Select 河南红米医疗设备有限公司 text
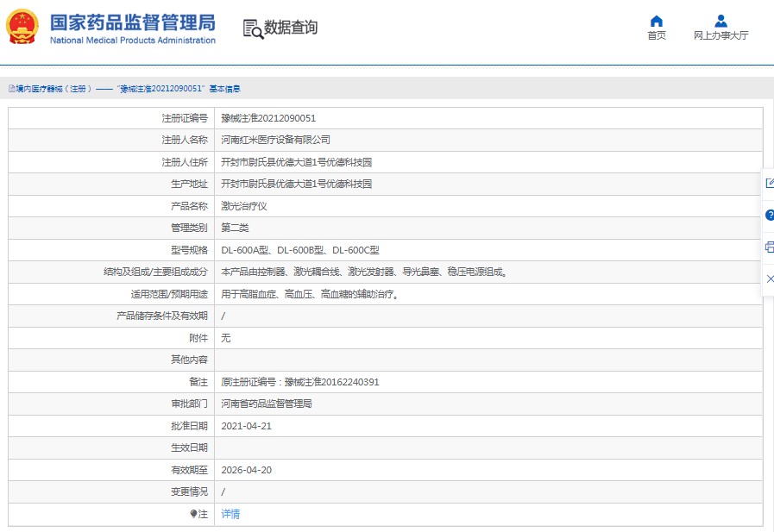The height and width of the screenshot is (532, 774). click(275, 140)
